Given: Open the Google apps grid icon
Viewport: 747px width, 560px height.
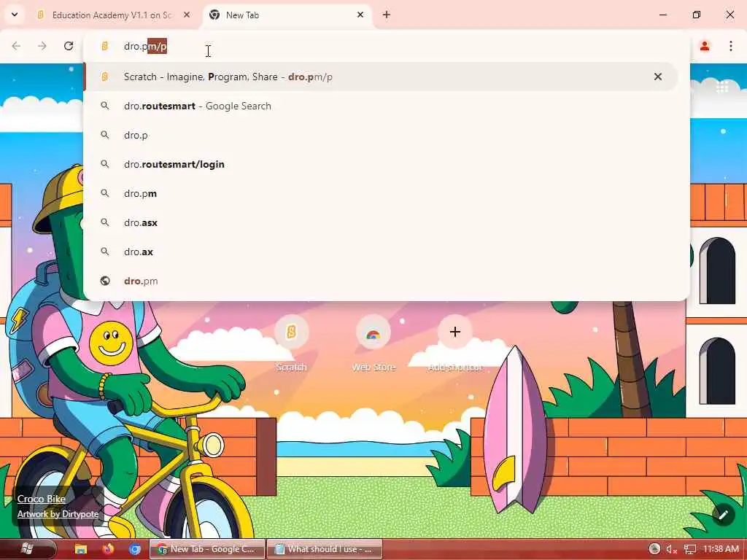Looking at the screenshot, I should (x=721, y=87).
